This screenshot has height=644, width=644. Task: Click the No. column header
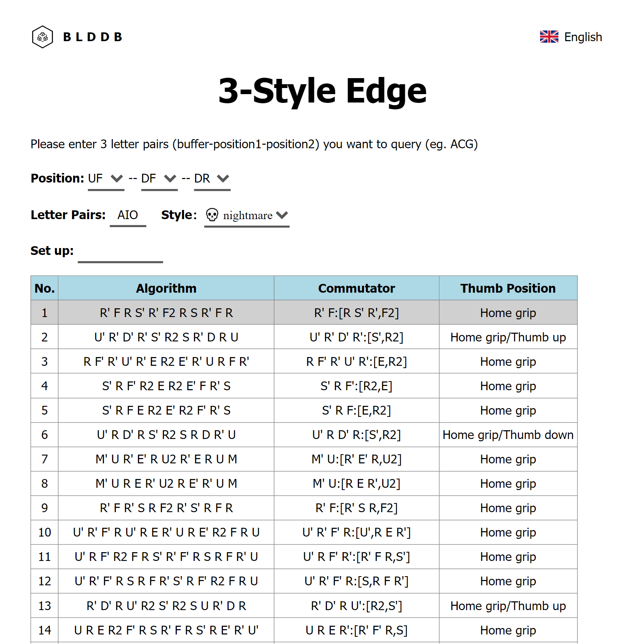45,288
